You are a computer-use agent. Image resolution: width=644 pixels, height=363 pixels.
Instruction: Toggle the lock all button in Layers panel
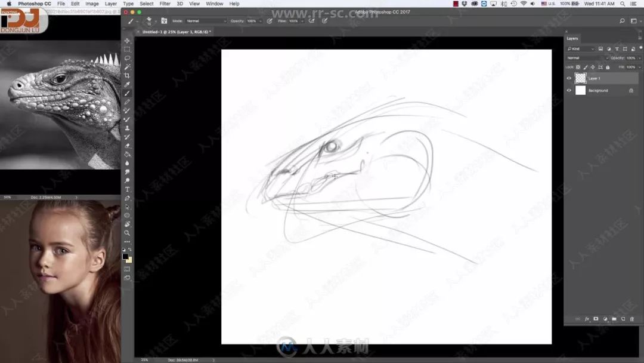point(608,67)
